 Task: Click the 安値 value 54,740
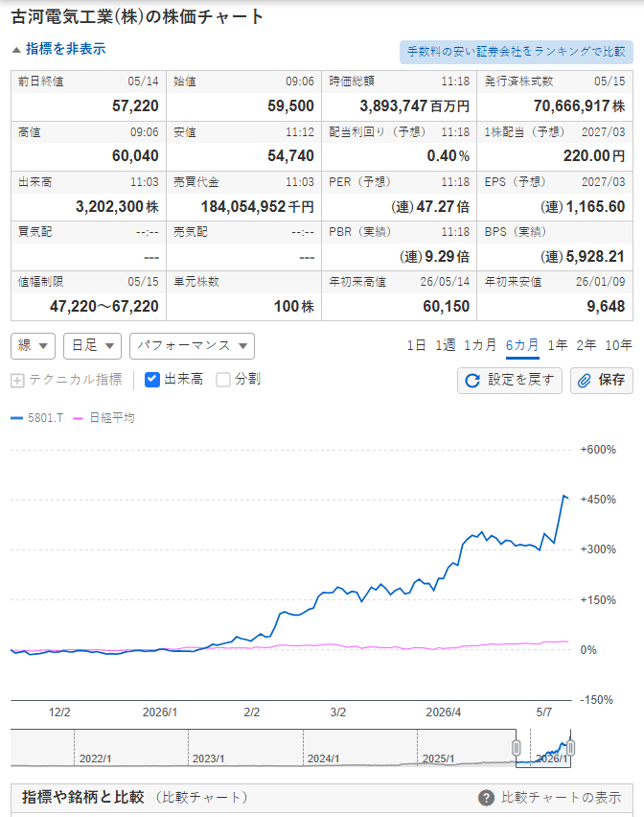pos(290,155)
